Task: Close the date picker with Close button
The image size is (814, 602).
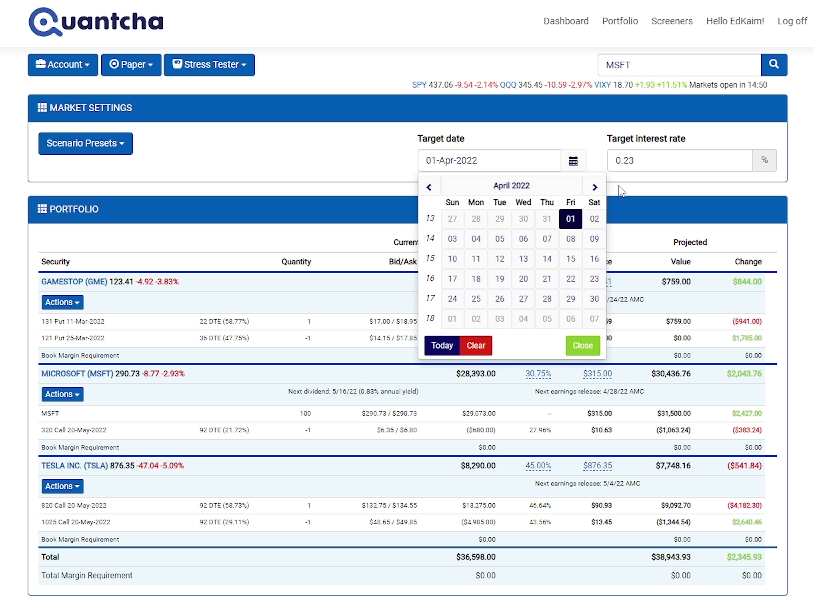Action: tap(582, 346)
